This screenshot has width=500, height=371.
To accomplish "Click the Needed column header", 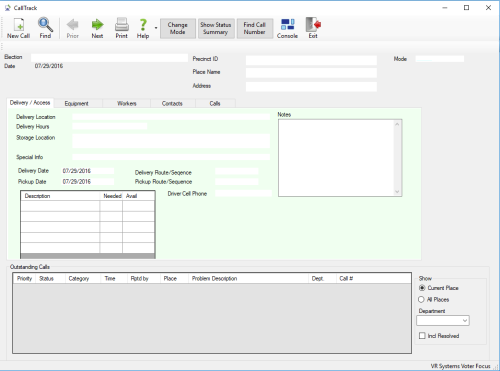I will [x=111, y=196].
